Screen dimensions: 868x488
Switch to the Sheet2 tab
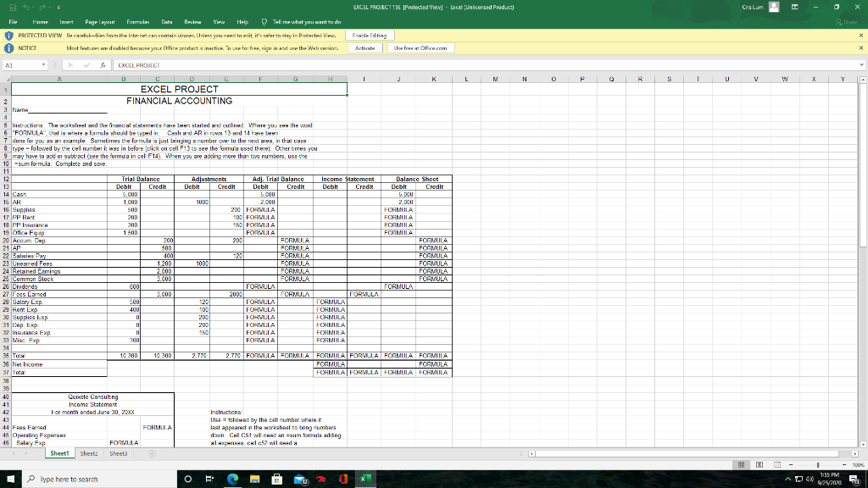(90, 453)
